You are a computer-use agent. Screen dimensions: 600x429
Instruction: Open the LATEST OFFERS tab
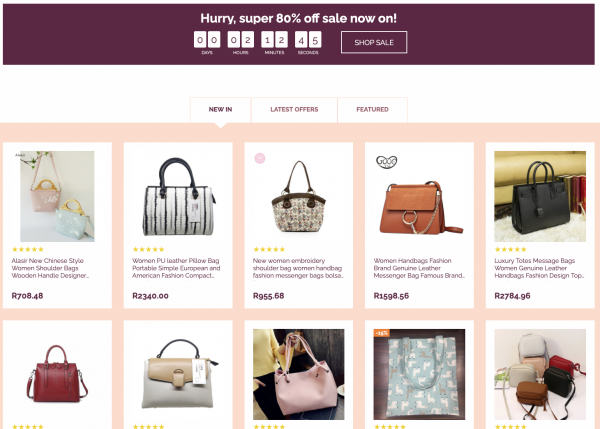pyautogui.click(x=294, y=110)
